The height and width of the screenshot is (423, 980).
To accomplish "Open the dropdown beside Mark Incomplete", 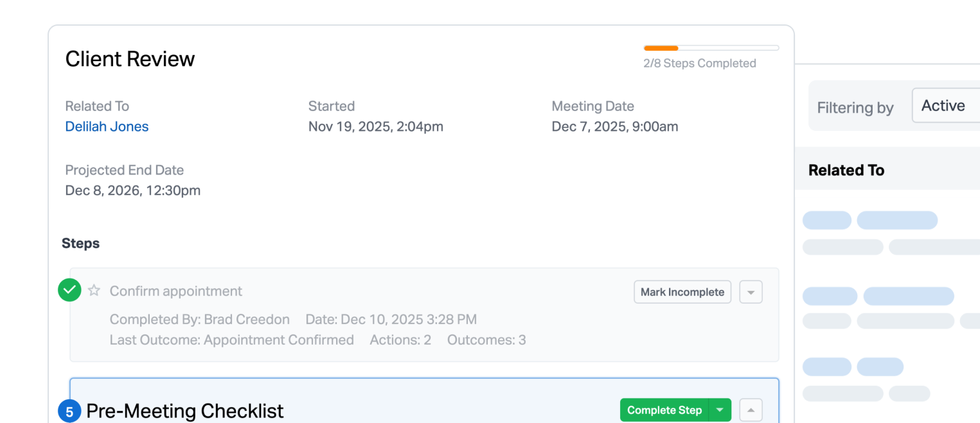I will [x=751, y=292].
